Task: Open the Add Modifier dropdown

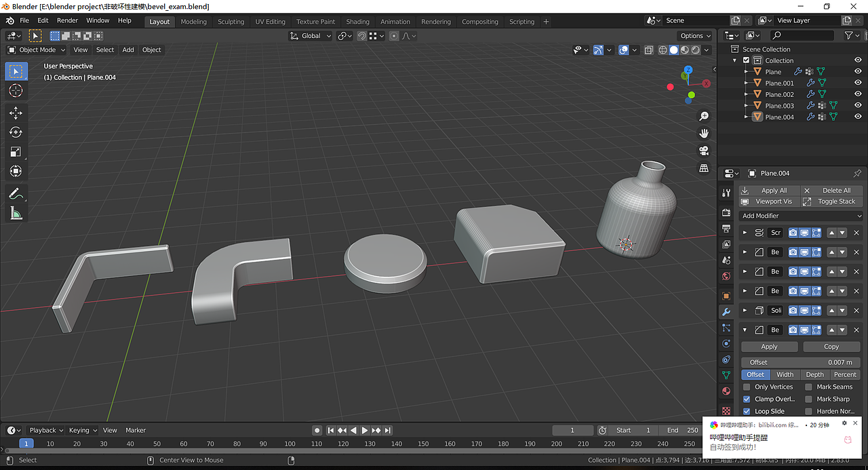Action: click(x=801, y=216)
